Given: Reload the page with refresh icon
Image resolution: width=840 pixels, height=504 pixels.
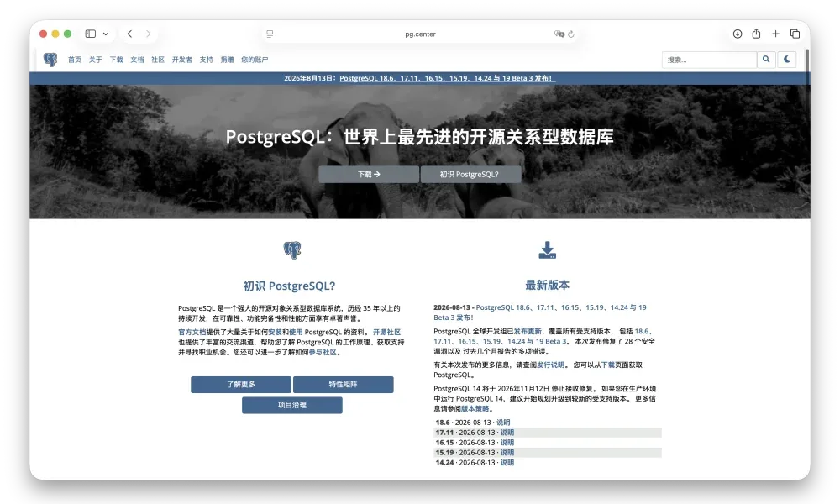Looking at the screenshot, I should (571, 34).
